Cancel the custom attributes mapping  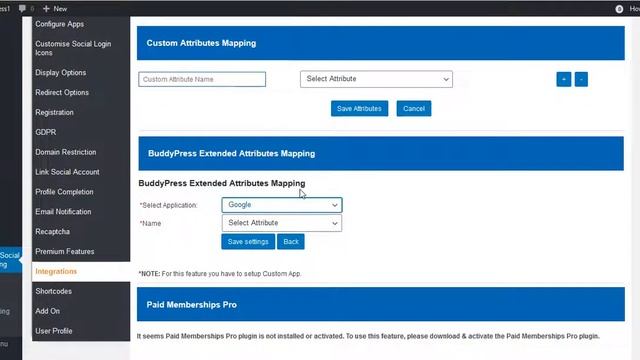click(x=414, y=109)
